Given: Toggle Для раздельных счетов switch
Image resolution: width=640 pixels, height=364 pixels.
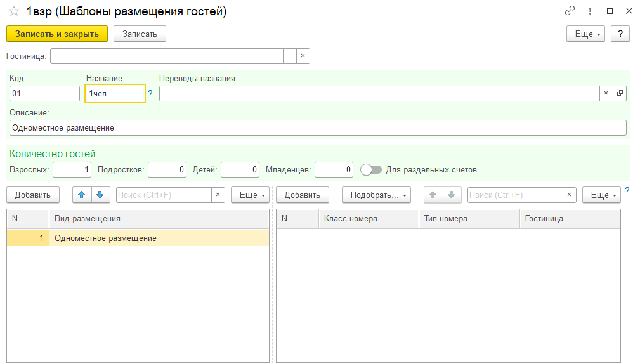Looking at the screenshot, I should (x=371, y=170).
